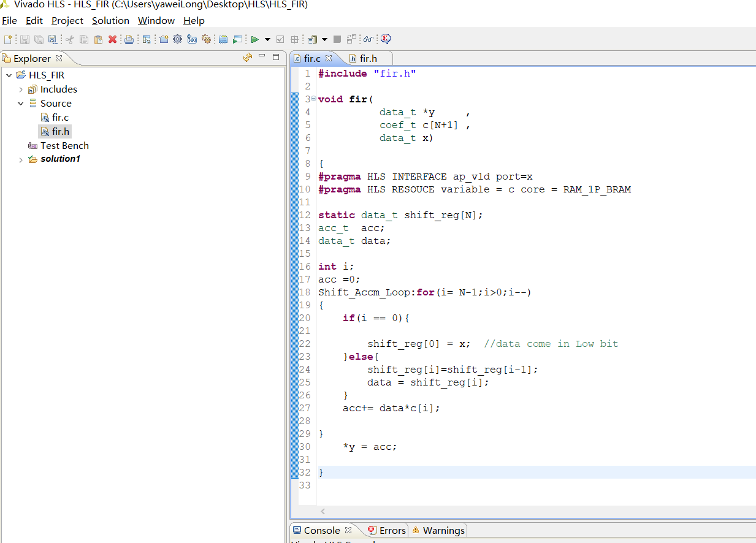The width and height of the screenshot is (756, 543).
Task: Open the Solution menu
Action: 111,20
